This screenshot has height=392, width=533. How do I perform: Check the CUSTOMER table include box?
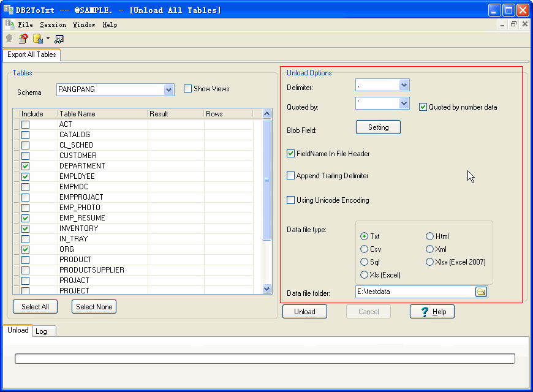click(25, 156)
